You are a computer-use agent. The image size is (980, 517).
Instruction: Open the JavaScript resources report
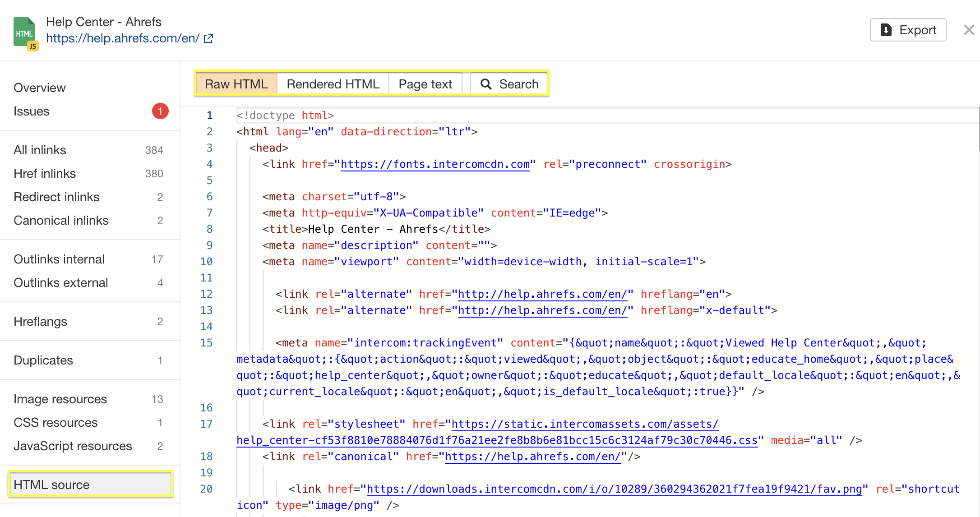pos(73,446)
